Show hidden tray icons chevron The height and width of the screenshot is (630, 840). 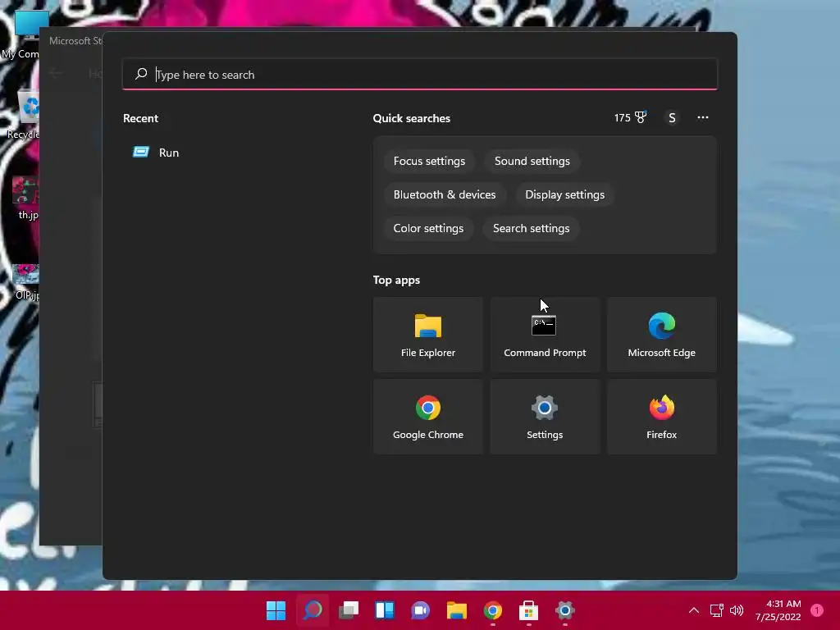pyautogui.click(x=694, y=610)
